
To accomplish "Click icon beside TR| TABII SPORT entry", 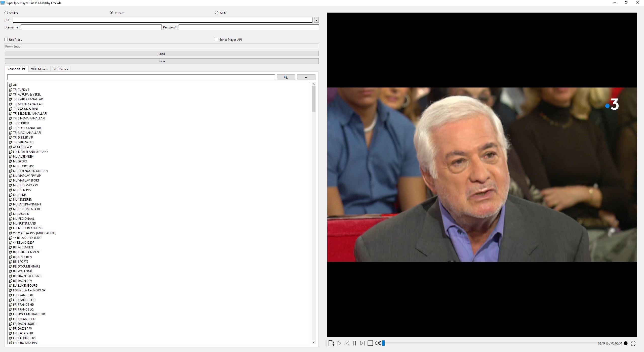I will tap(10, 142).
